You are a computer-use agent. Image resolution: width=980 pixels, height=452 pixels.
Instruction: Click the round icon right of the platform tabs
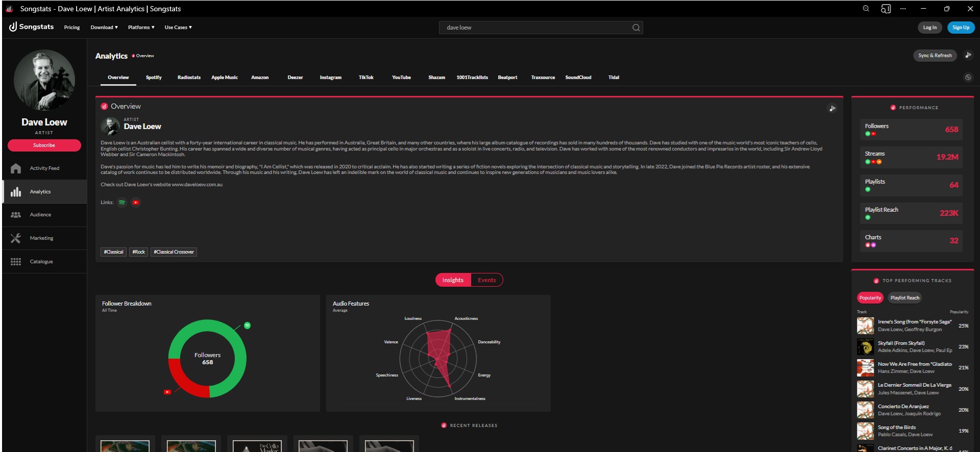[968, 78]
